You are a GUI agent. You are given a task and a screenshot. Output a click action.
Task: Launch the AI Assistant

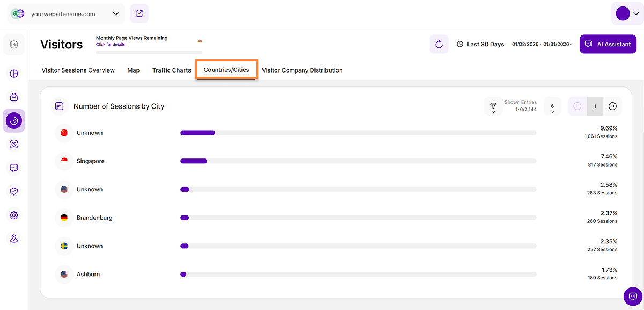point(608,44)
